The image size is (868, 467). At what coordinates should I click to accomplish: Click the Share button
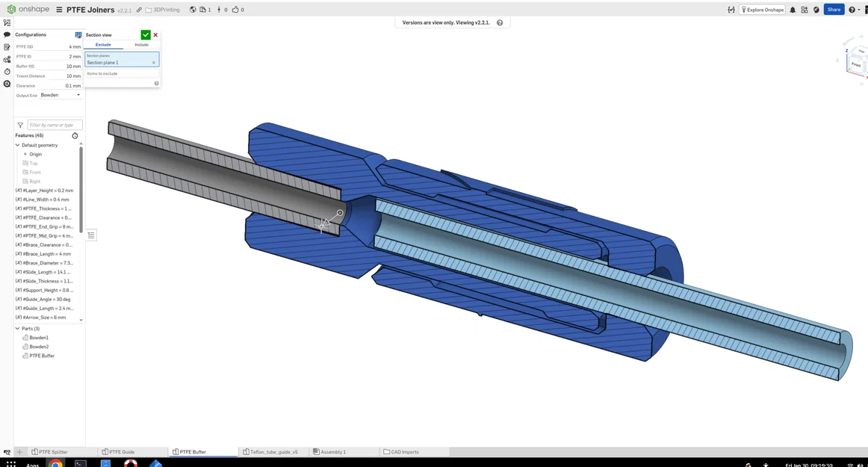[834, 10]
